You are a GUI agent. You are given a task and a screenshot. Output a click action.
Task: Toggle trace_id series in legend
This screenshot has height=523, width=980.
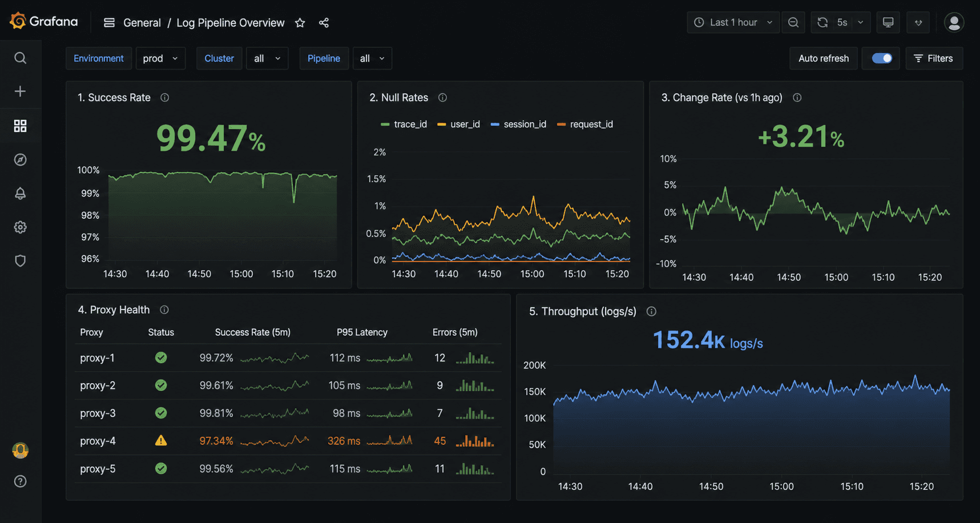404,124
